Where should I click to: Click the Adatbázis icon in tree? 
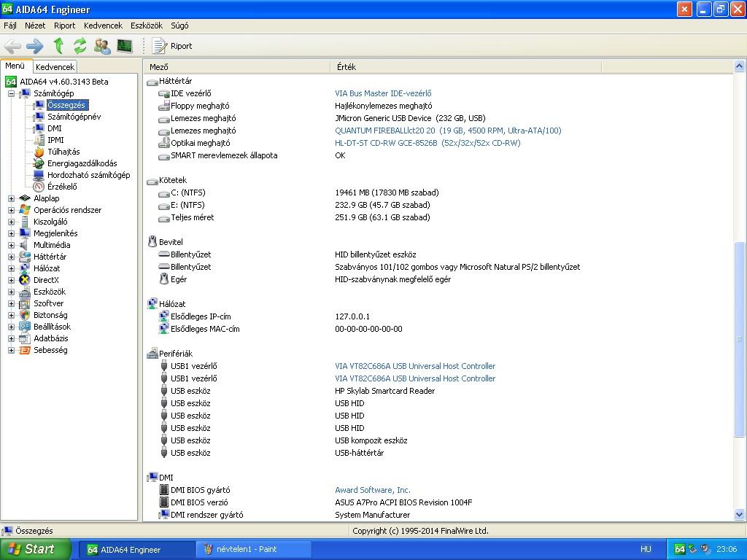[x=25, y=338]
